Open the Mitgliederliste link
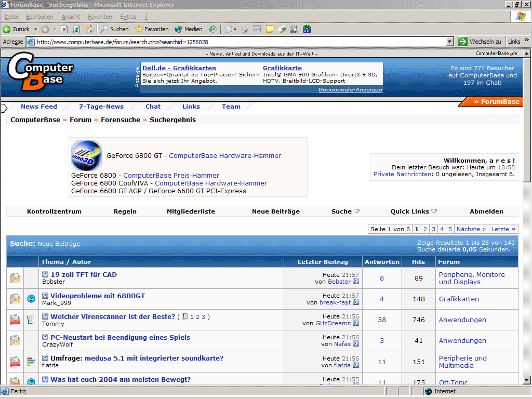This screenshot has width=532, height=399. (x=191, y=211)
